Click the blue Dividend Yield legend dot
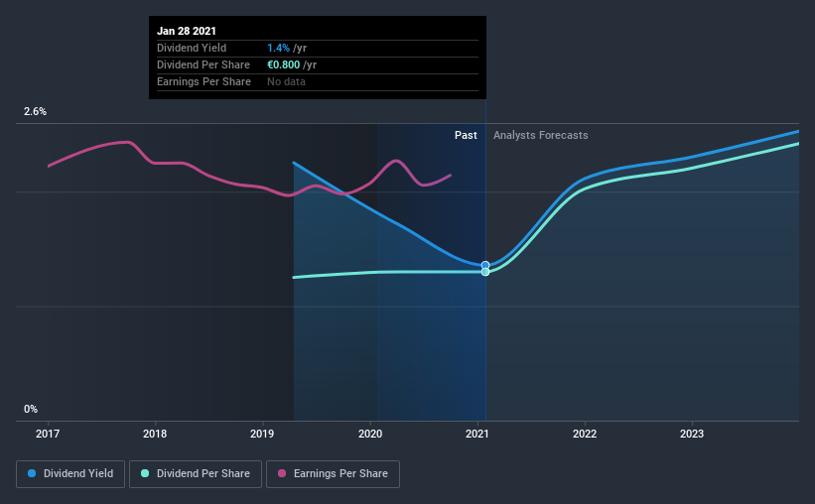Image resolution: width=815 pixels, height=504 pixels. [32, 473]
